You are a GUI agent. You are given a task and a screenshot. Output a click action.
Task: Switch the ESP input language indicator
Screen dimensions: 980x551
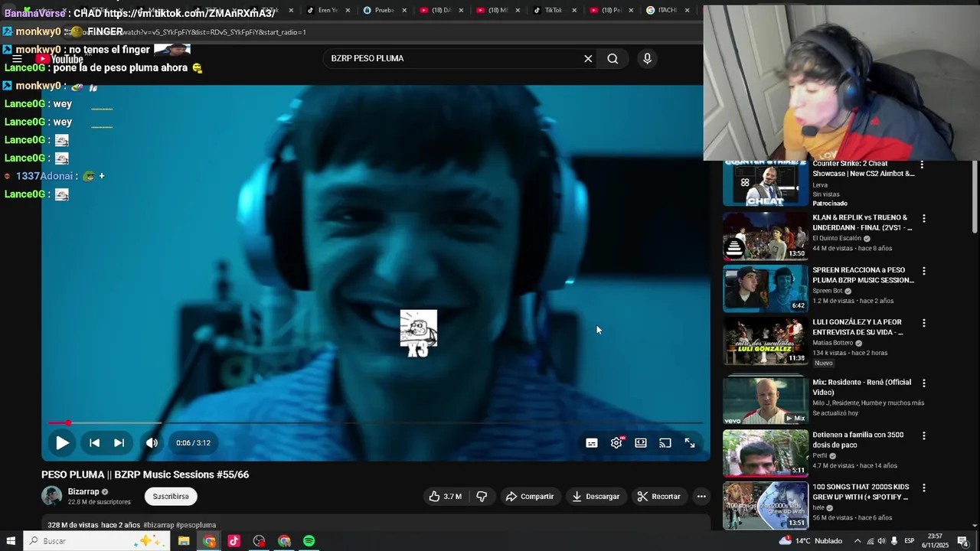tap(911, 541)
